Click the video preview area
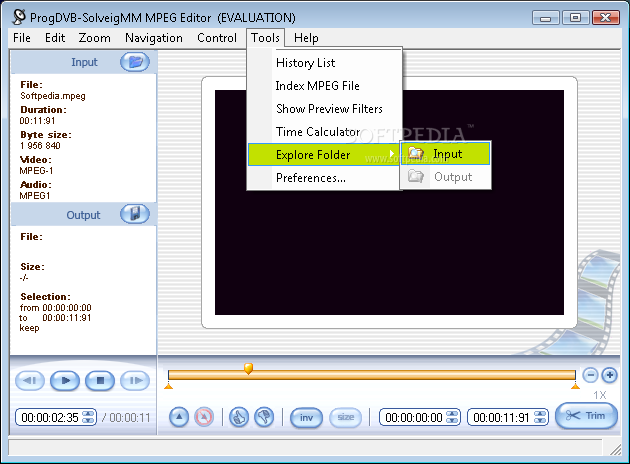The image size is (630, 464). coord(389,202)
